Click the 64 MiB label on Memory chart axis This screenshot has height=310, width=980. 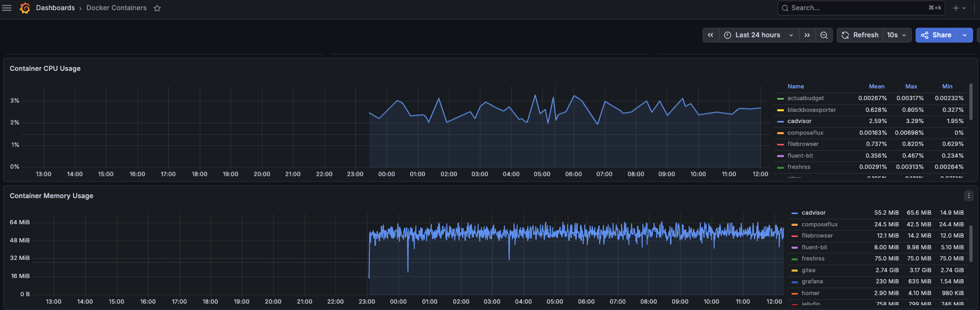[x=20, y=223]
